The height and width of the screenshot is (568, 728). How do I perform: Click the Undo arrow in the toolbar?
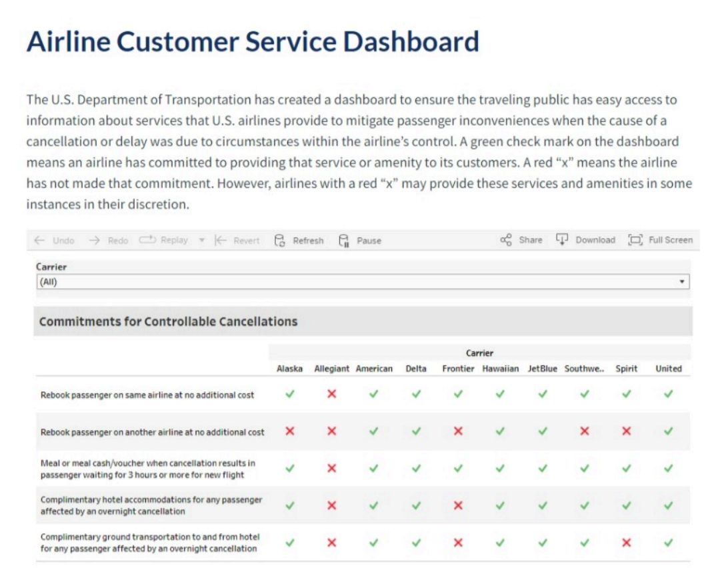(39, 240)
